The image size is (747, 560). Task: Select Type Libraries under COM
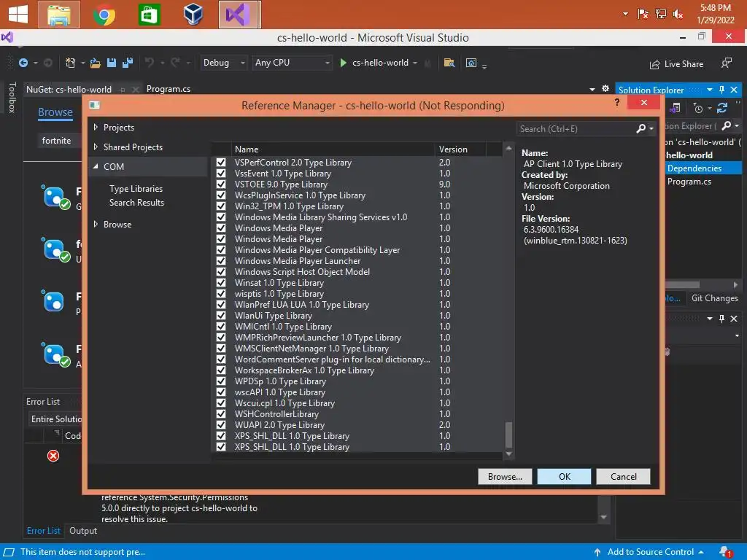click(136, 189)
